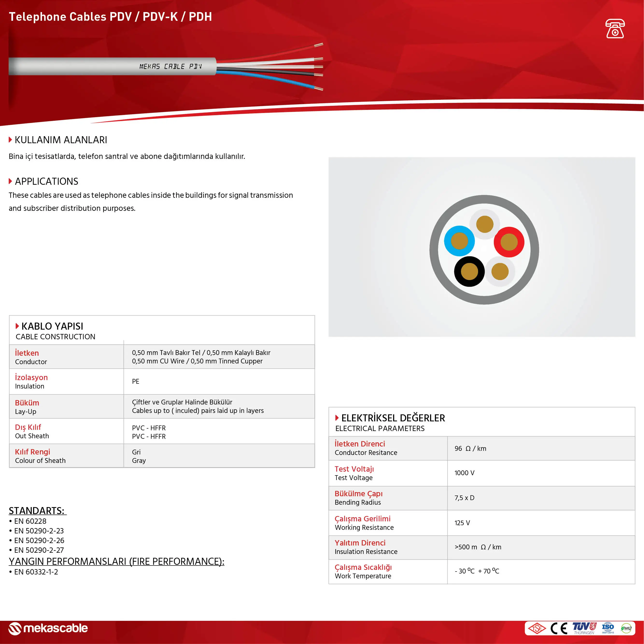Click the arrow beside ELEKTRİKSEL DEĞERLER heading

point(337,418)
